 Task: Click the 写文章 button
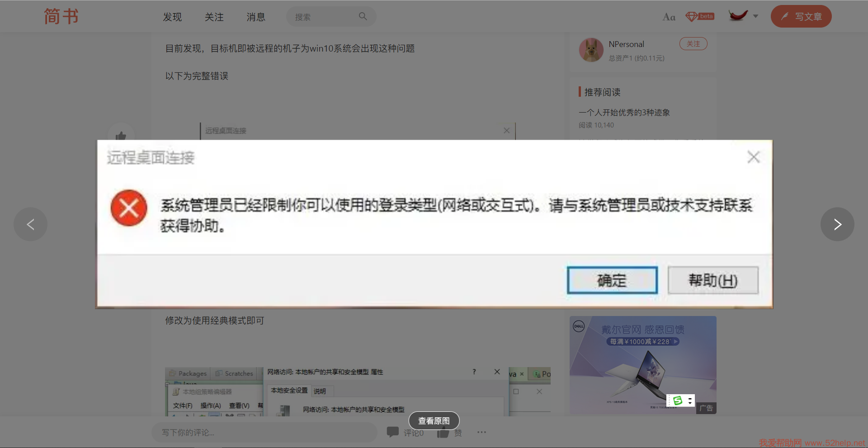pos(801,17)
